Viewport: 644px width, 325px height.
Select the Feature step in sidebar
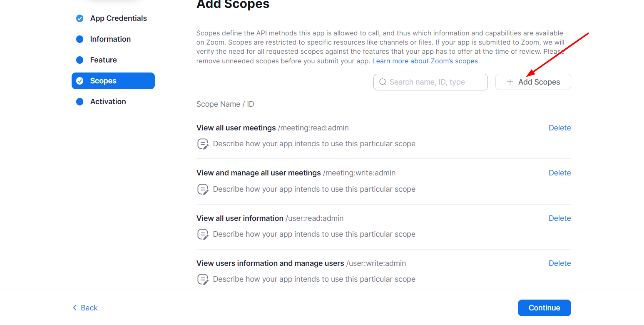102,60
